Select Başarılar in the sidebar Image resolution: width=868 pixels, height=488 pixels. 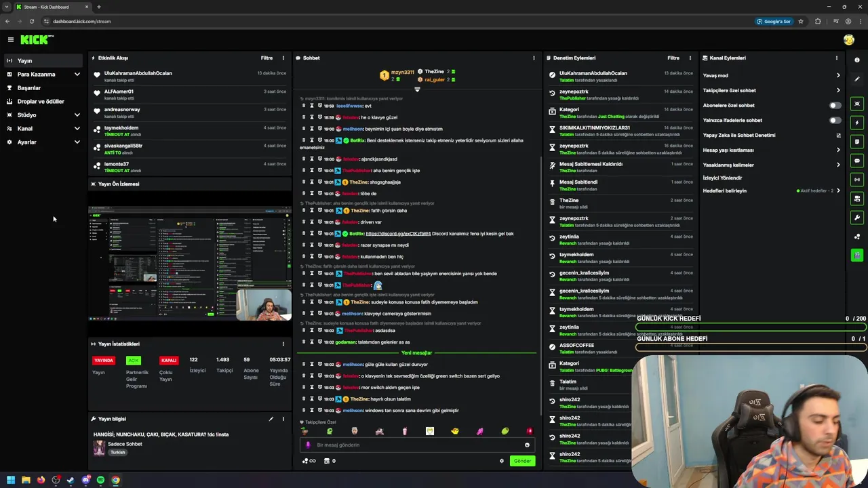(x=43, y=88)
